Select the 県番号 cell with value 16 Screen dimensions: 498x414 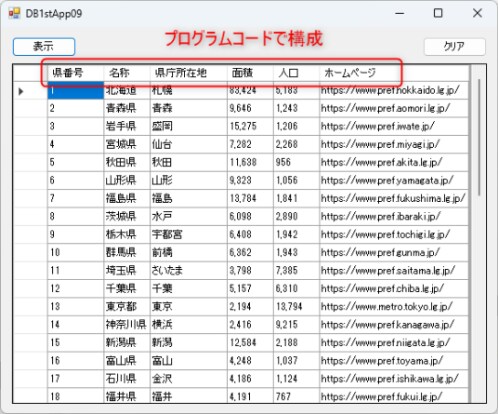(x=75, y=360)
